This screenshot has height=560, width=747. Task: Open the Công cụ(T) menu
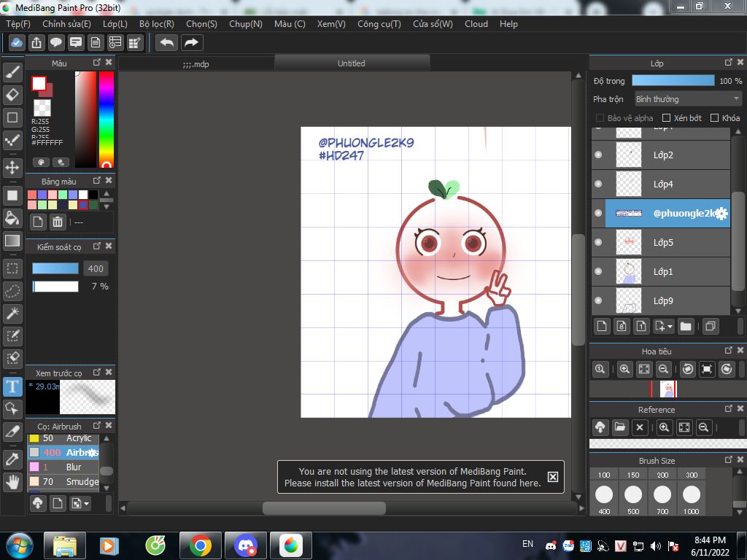379,24
